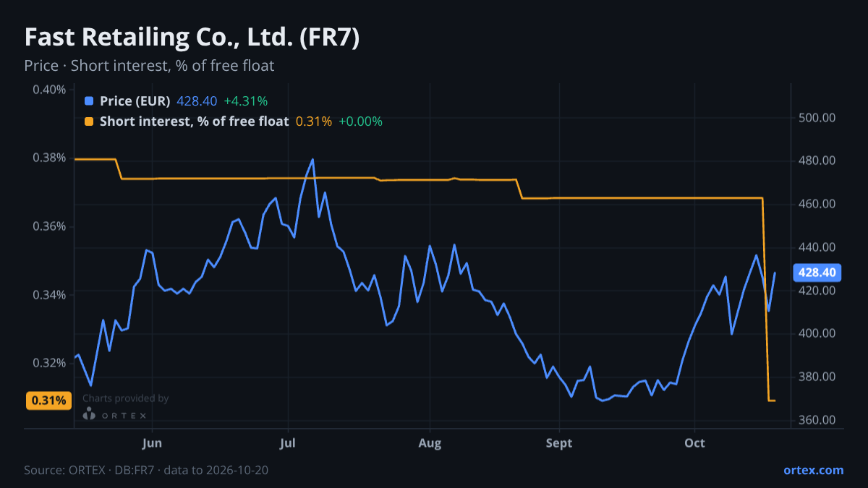
Task: Click the orange Short interest legend swatch
Action: pyautogui.click(x=89, y=121)
